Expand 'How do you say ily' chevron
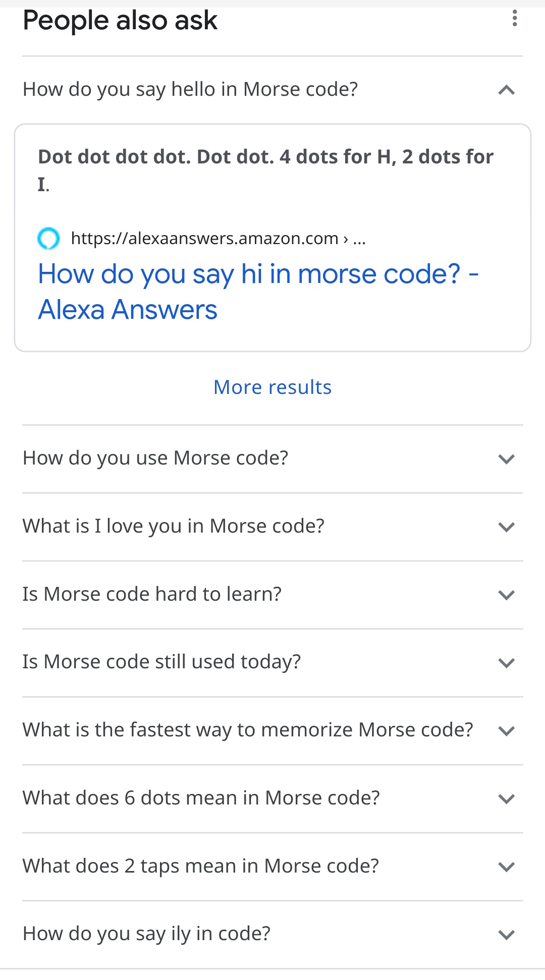545x980 pixels. pyautogui.click(x=506, y=935)
